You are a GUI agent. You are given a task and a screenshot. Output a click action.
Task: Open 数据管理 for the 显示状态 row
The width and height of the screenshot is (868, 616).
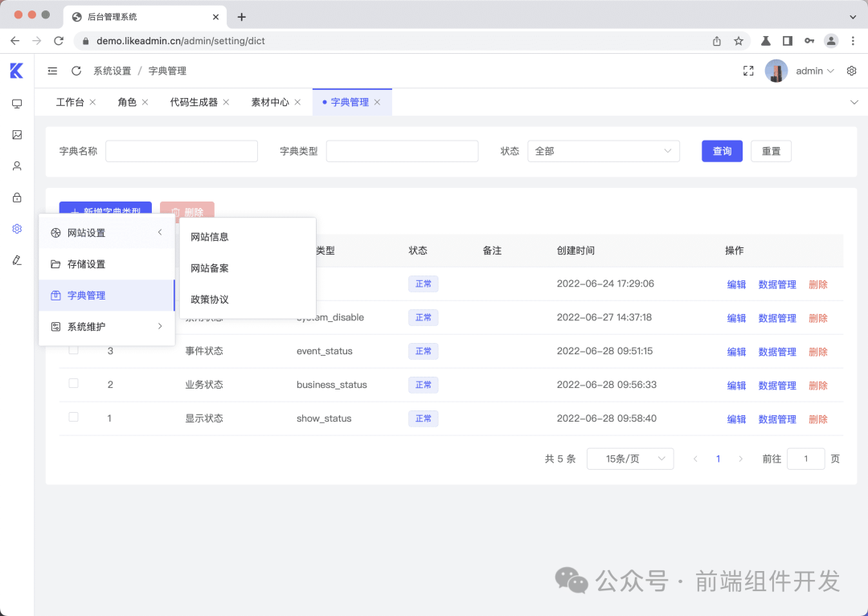(x=776, y=418)
